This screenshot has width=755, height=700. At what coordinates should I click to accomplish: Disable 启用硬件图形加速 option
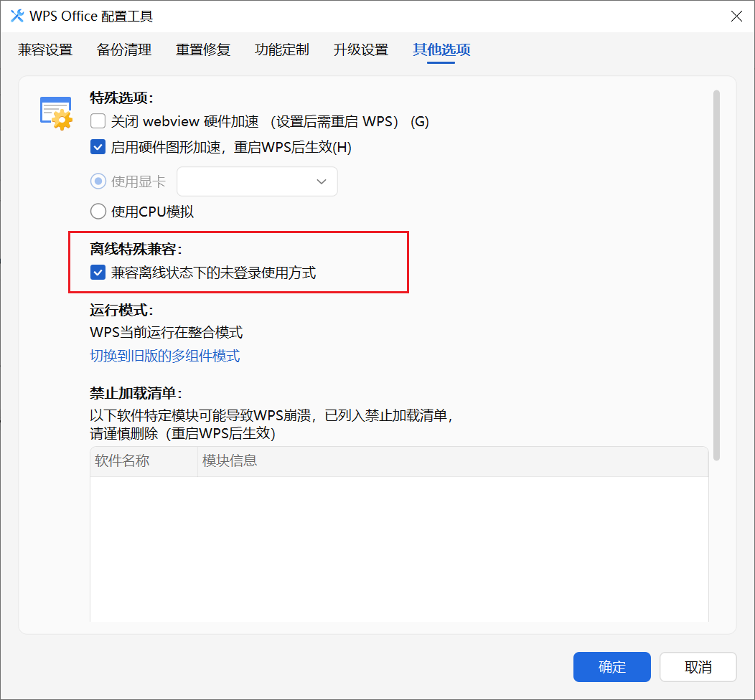click(98, 147)
